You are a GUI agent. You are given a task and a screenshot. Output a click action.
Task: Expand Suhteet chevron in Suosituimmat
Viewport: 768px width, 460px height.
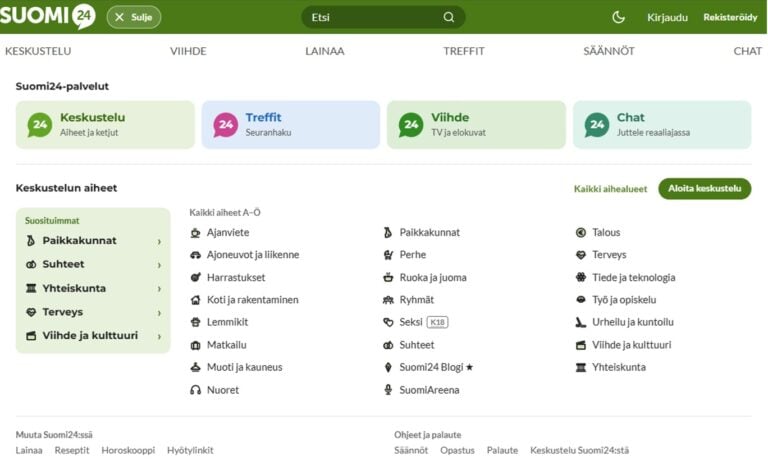(159, 265)
